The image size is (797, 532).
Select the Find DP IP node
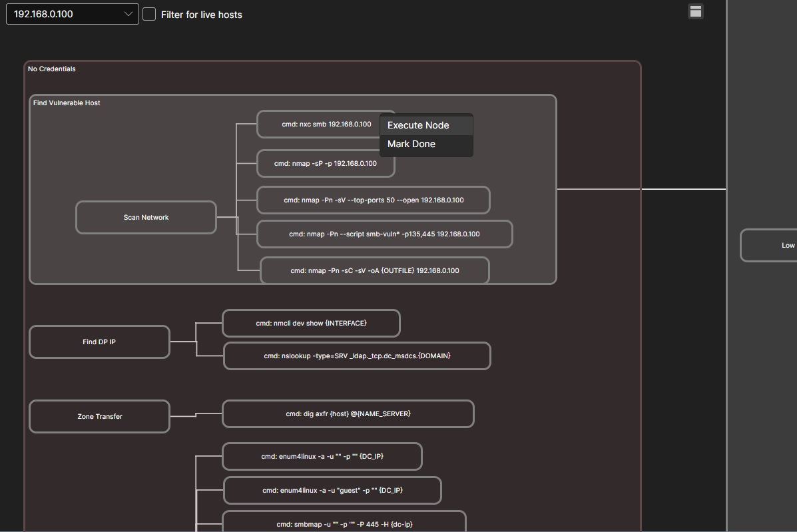[99, 342]
